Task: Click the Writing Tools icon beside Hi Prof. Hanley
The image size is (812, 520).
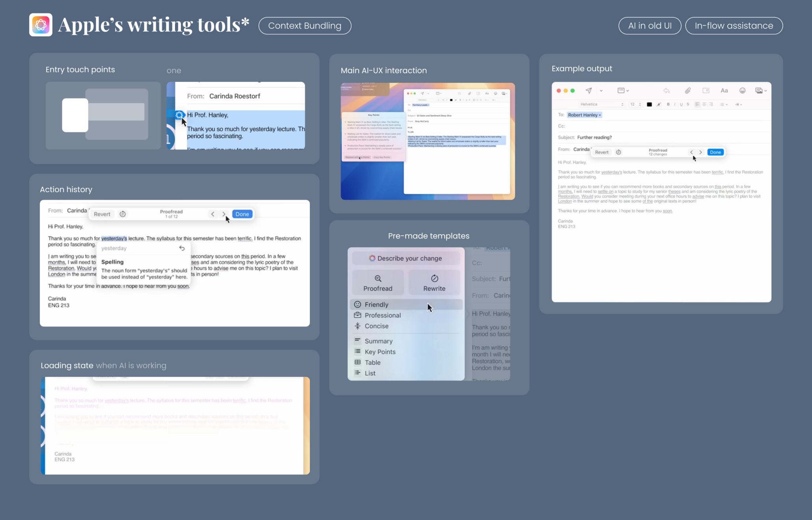Action: [x=179, y=115]
